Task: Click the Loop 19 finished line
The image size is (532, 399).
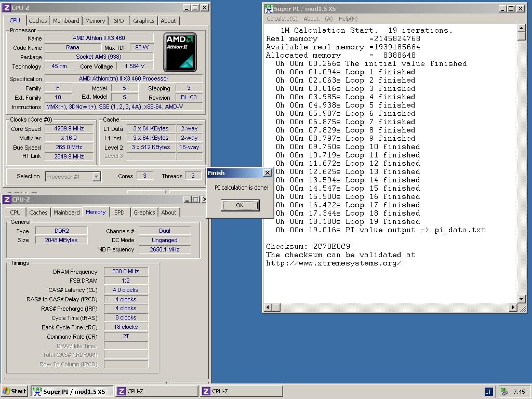Action: pyautogui.click(x=348, y=221)
